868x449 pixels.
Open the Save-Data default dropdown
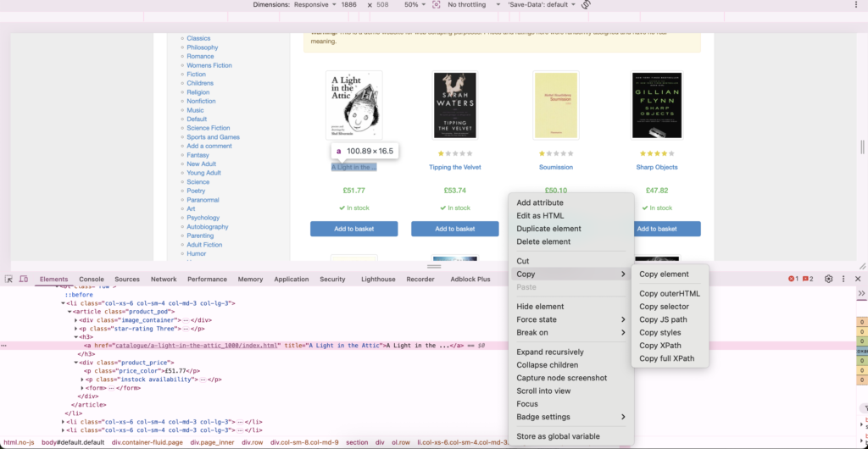[x=542, y=4]
